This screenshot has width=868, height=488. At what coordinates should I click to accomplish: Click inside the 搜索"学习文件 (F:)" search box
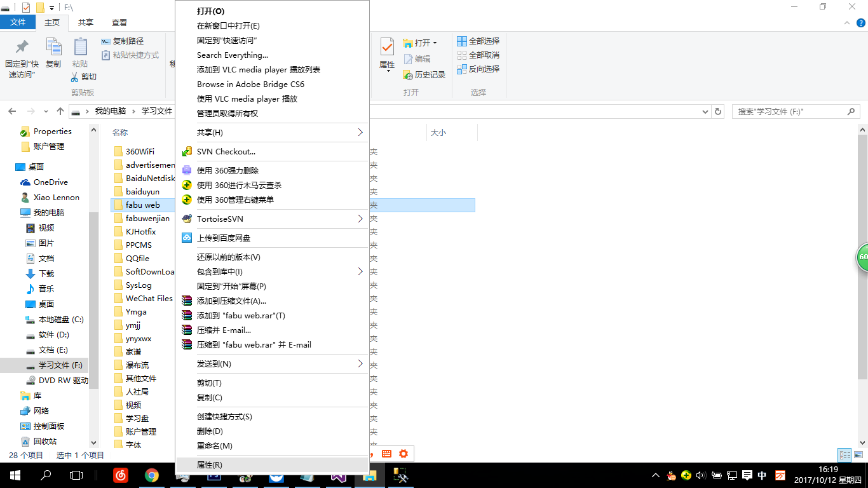(788, 111)
